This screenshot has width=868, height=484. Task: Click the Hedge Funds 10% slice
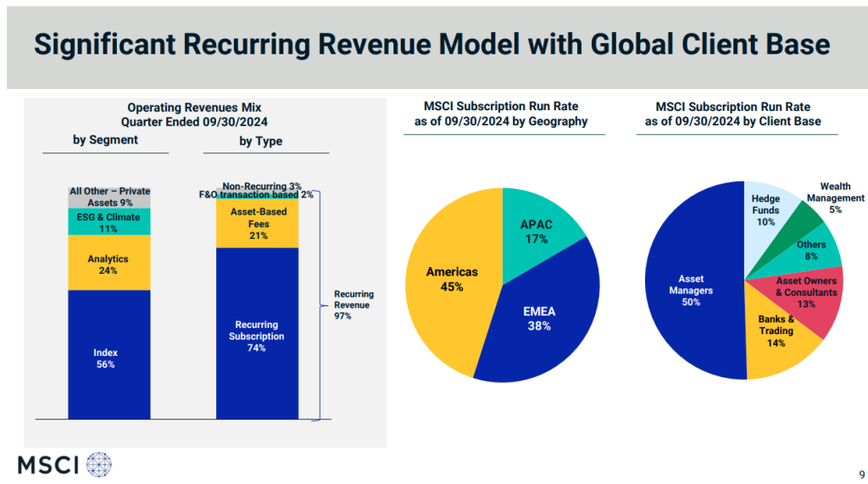tap(765, 208)
